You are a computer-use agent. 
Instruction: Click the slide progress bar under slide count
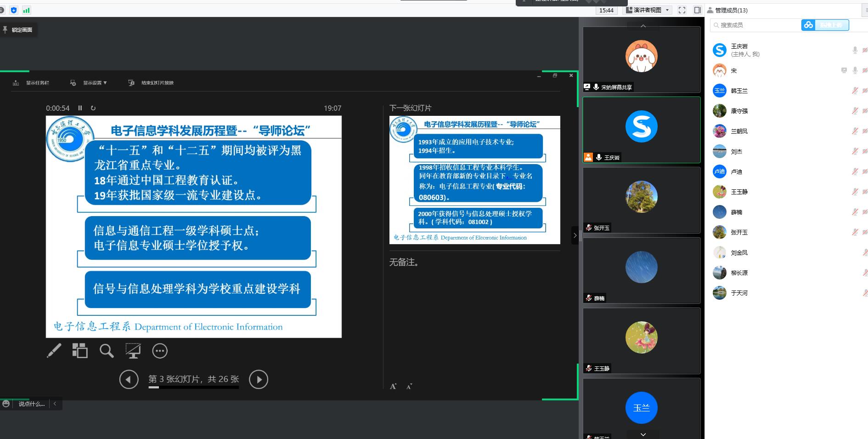[x=193, y=388]
